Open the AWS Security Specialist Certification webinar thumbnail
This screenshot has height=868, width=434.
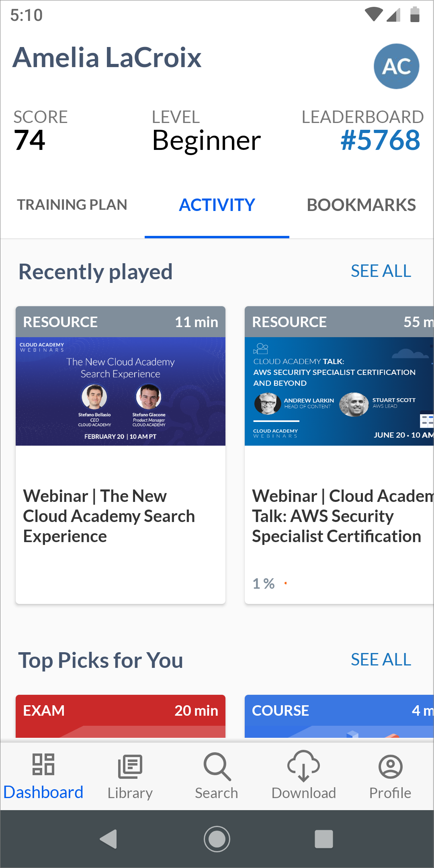click(339, 391)
